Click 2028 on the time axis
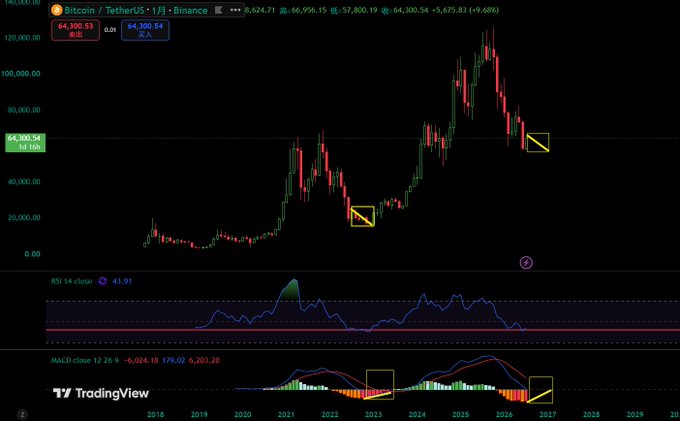Viewport: 680px width, 421px height. [592, 414]
